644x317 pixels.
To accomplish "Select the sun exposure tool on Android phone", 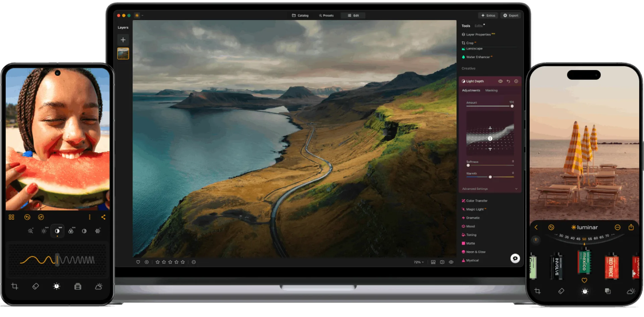I will [44, 231].
